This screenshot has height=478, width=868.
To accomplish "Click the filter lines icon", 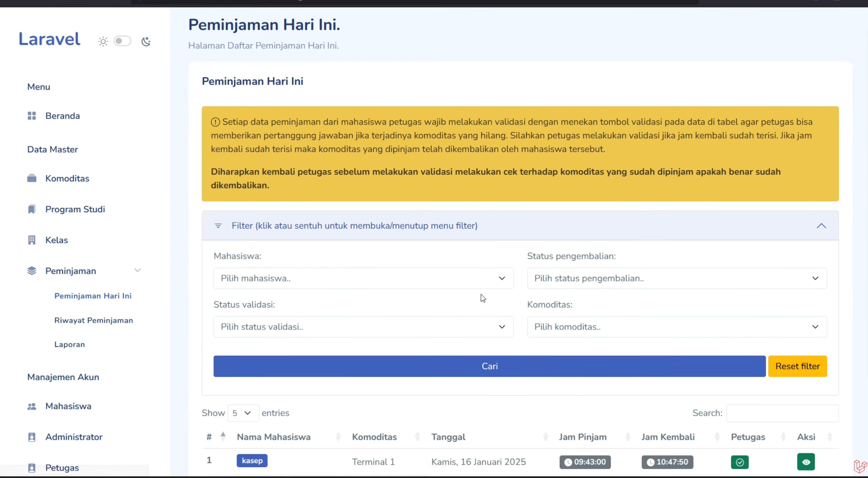I will pyautogui.click(x=218, y=226).
